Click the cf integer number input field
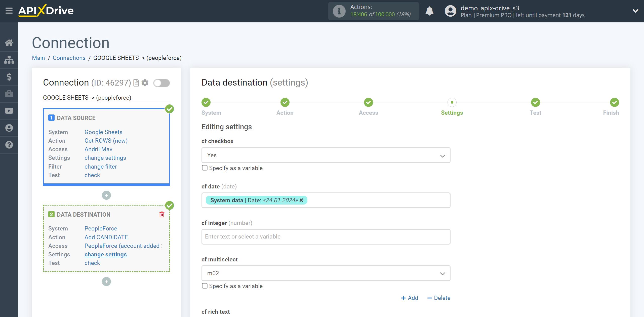Image resolution: width=644 pixels, height=317 pixels. pos(325,236)
